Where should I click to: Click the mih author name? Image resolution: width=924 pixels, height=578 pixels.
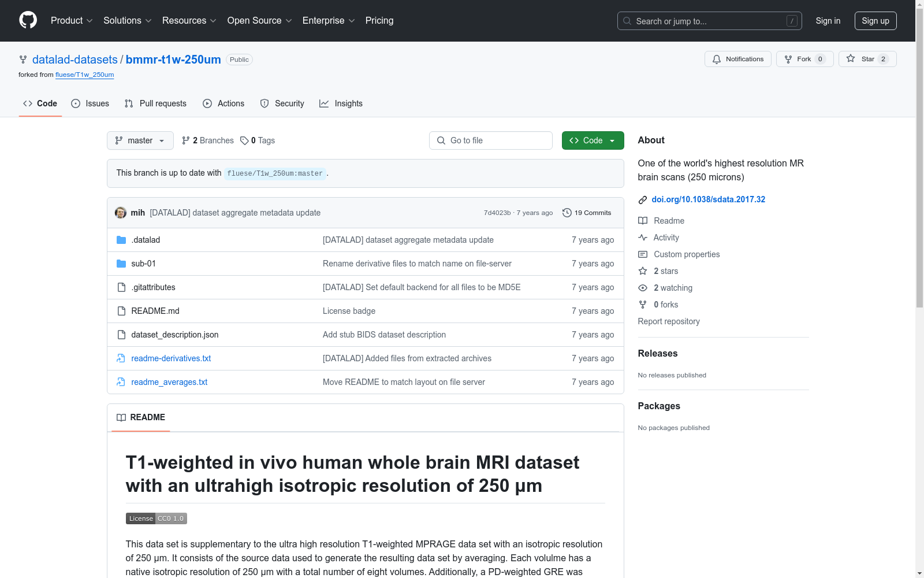coord(138,213)
